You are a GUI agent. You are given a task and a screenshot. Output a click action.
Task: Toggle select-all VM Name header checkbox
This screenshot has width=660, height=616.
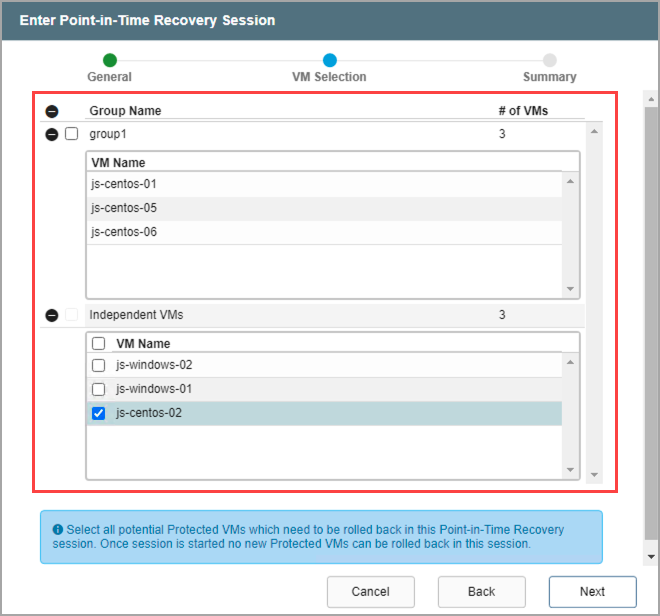click(98, 343)
